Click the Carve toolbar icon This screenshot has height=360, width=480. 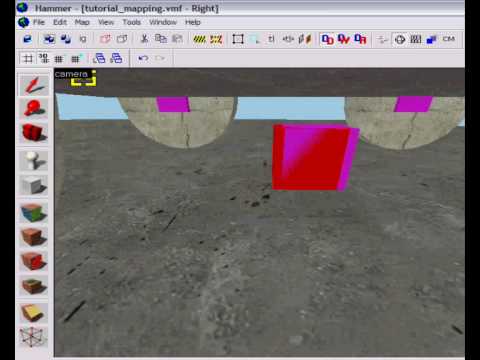pos(27,39)
